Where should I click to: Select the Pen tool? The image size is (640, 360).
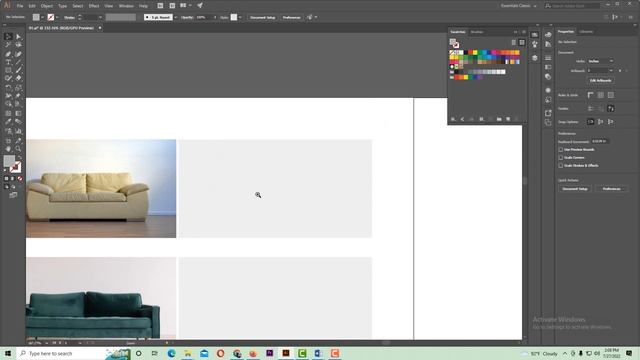click(x=8, y=54)
